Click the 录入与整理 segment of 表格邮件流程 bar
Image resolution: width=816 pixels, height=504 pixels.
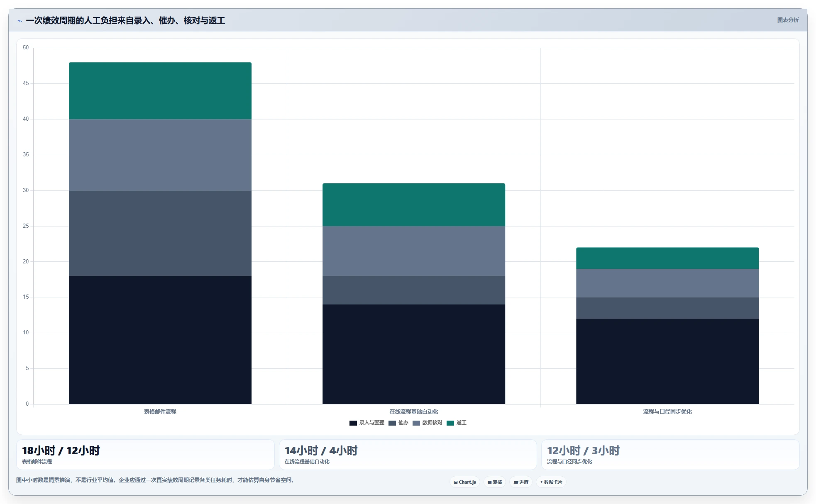coord(160,340)
